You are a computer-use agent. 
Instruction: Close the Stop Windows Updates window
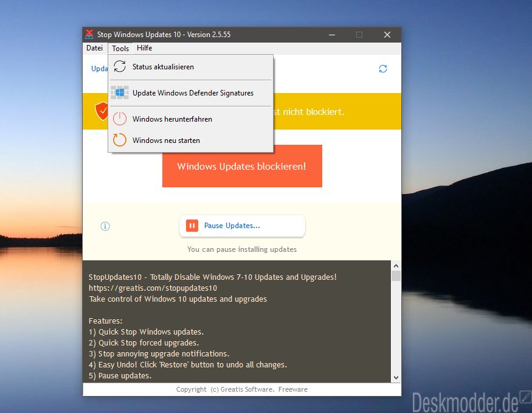[387, 35]
